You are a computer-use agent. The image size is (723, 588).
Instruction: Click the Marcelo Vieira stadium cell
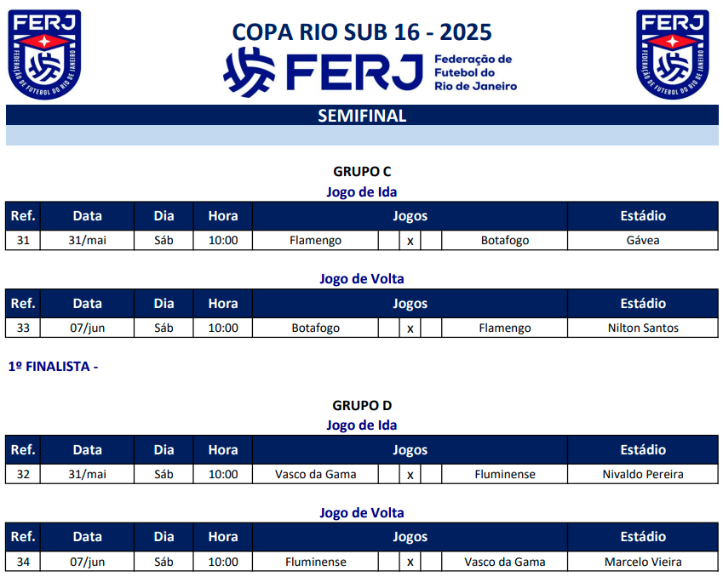[643, 562]
